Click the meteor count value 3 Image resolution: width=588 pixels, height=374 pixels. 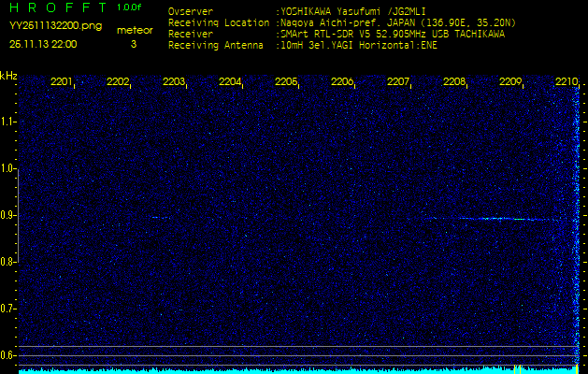pos(133,44)
